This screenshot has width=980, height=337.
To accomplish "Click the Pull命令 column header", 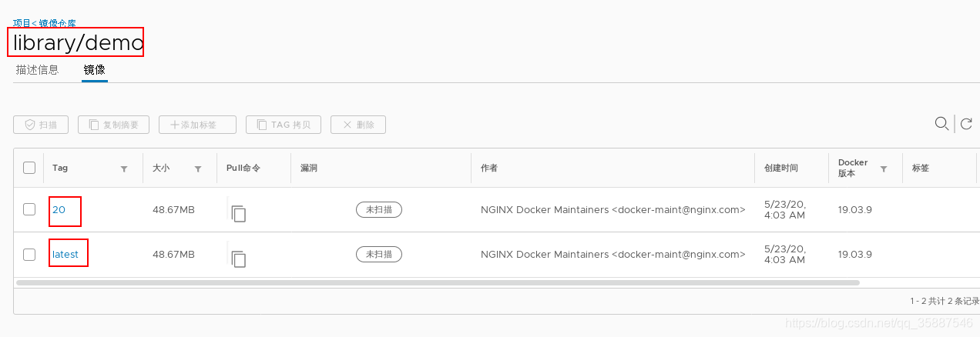I will 243,168.
